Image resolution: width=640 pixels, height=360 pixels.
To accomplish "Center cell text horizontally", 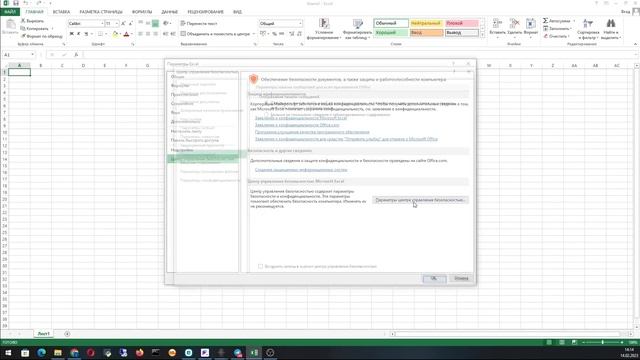I will [148, 34].
